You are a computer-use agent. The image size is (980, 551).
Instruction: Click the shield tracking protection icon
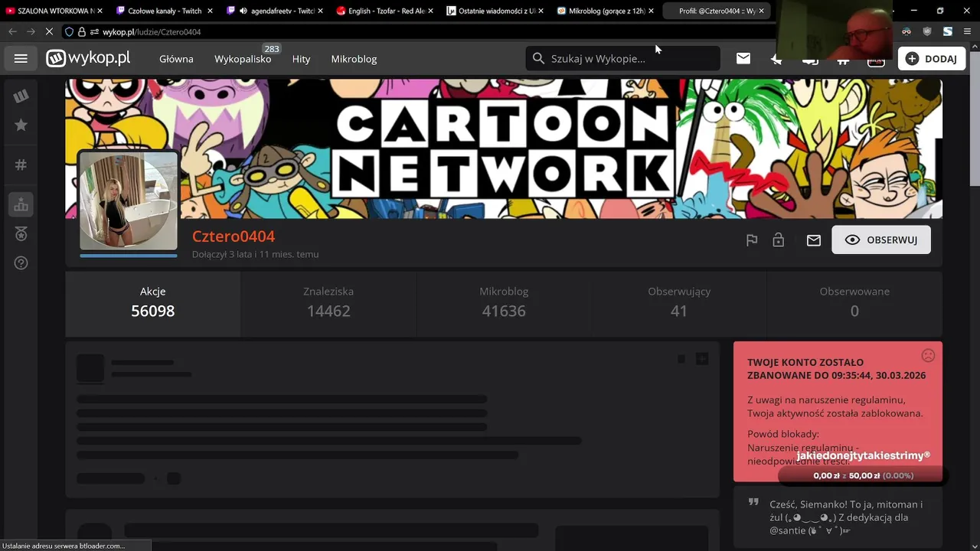click(69, 31)
